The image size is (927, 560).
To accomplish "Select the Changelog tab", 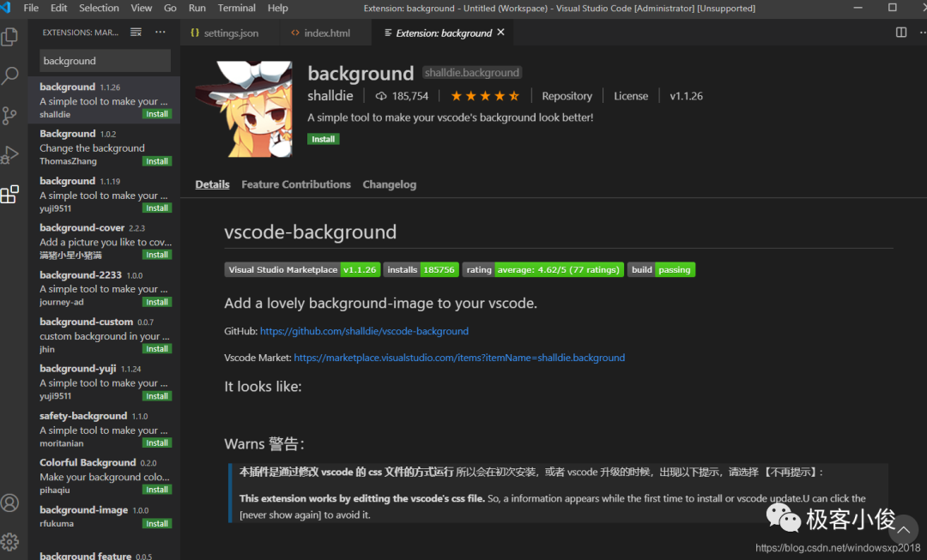I will (389, 184).
